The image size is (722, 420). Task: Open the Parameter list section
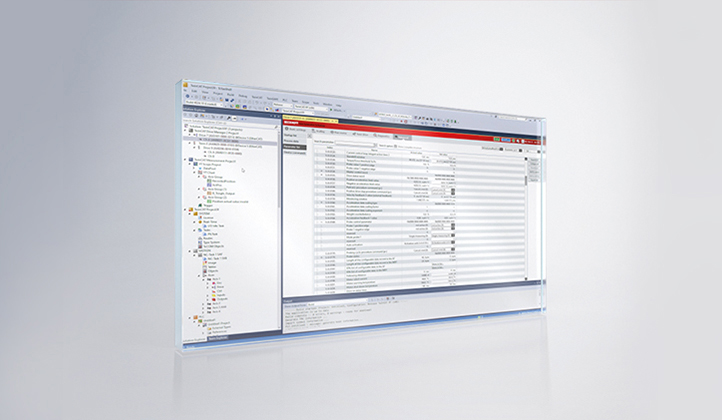point(295,147)
